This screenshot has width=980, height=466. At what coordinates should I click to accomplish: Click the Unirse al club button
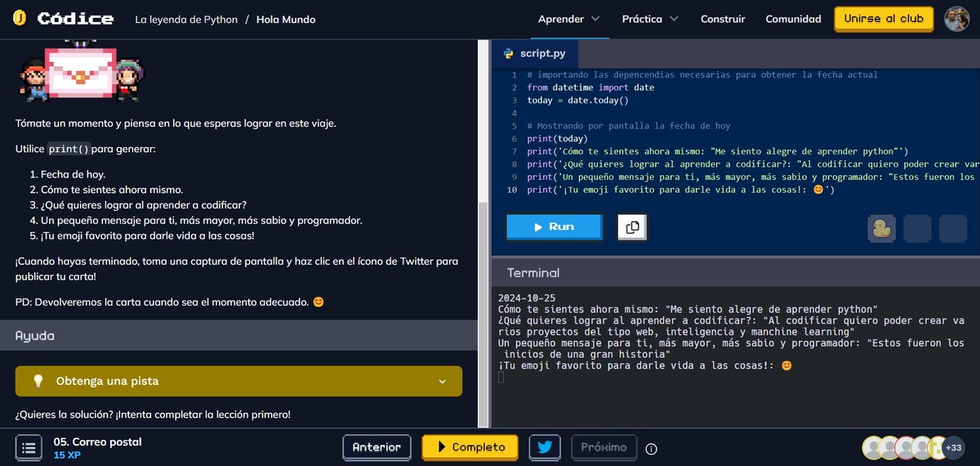coord(884,19)
